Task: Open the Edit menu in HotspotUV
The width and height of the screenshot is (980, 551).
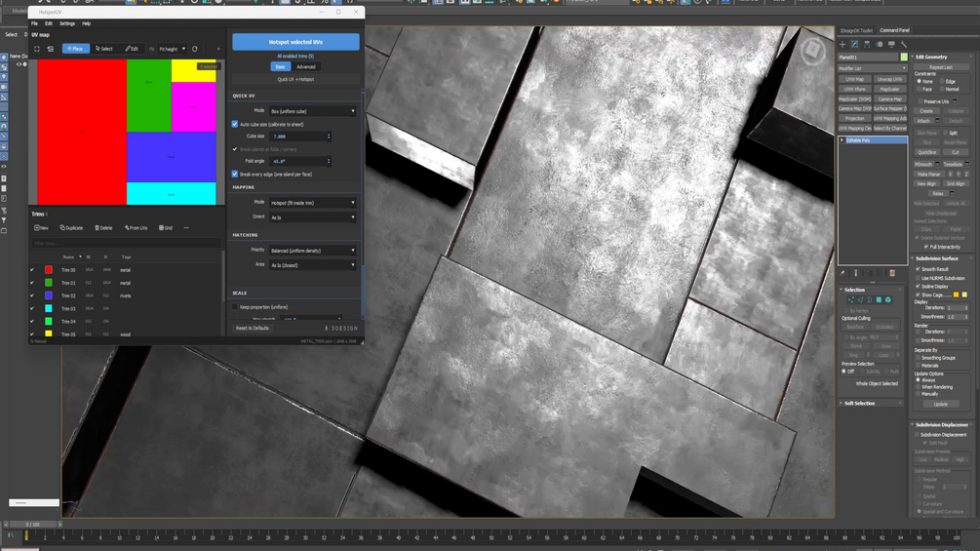Action: pyautogui.click(x=49, y=23)
